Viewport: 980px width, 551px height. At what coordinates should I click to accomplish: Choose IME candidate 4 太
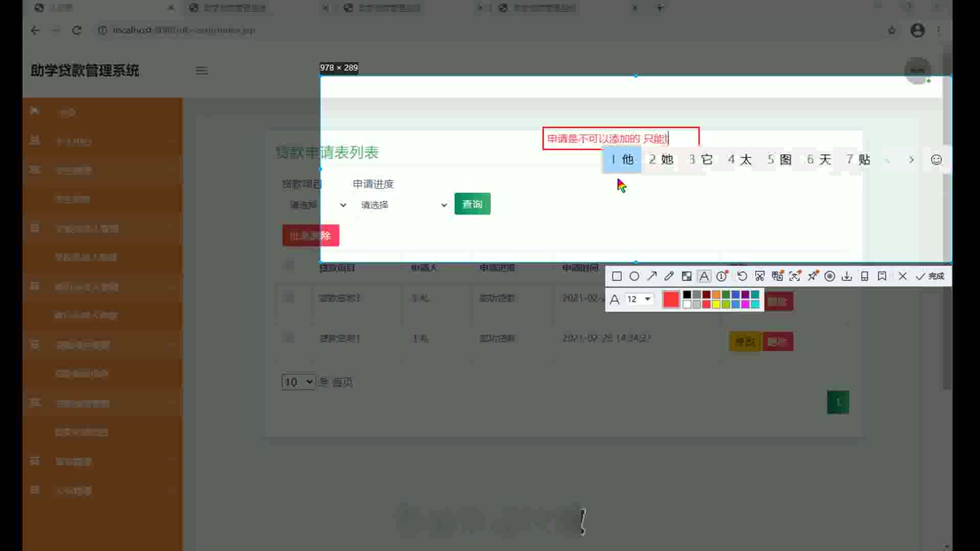tap(740, 160)
